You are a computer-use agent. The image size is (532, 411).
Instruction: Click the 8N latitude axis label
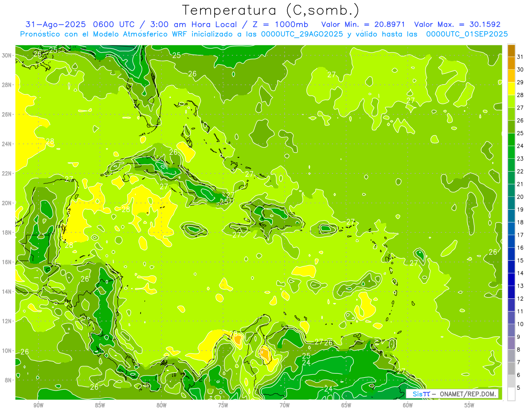[8, 380]
